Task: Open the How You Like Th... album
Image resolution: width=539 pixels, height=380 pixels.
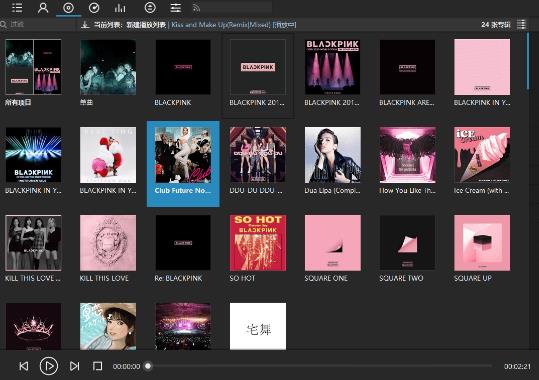Action: (407, 155)
